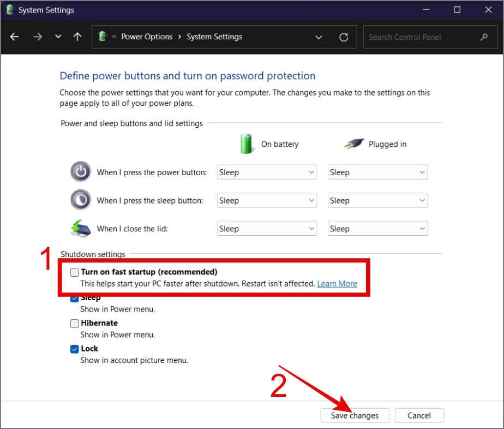The image size is (504, 429).
Task: Click System Settings breadcrumb
Action: pos(214,37)
